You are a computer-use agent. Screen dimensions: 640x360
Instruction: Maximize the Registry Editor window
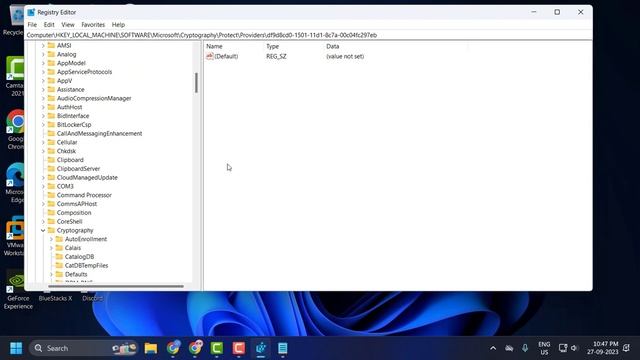557,12
